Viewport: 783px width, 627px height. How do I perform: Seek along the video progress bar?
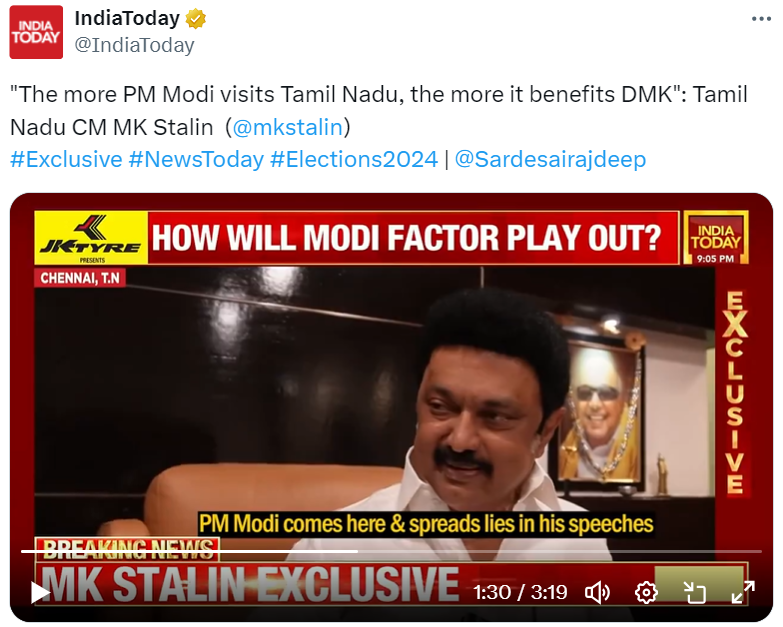pyautogui.click(x=392, y=551)
